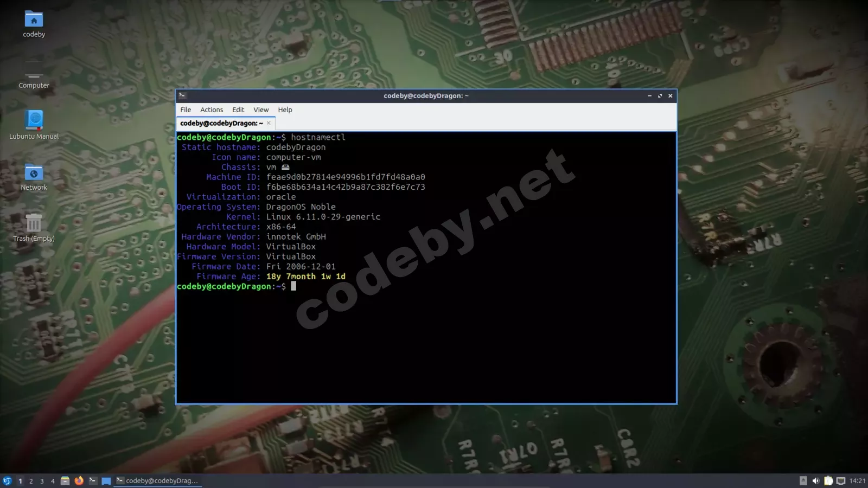Image resolution: width=868 pixels, height=488 pixels.
Task: Click the Operating System value DragonOS Noble
Action: (x=301, y=207)
